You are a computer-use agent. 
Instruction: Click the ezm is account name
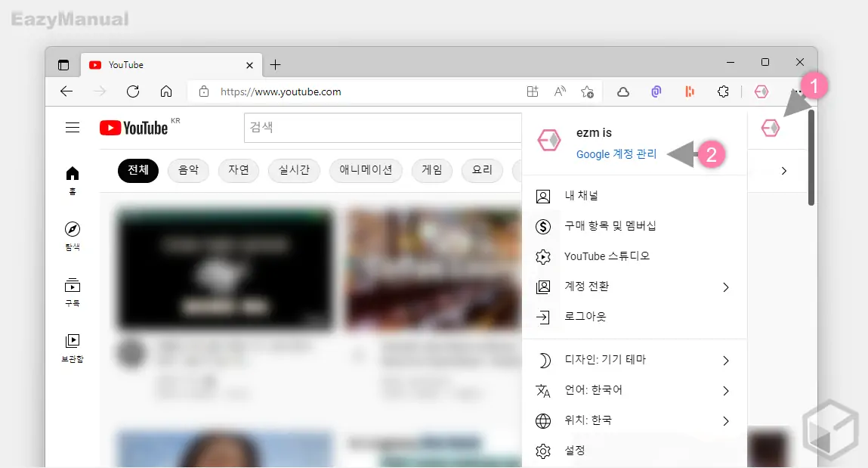(594, 133)
